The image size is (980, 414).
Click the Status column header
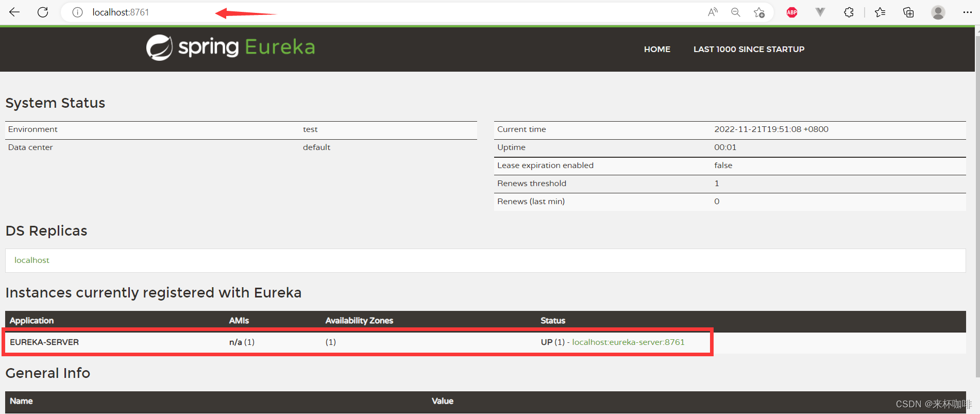coord(553,321)
